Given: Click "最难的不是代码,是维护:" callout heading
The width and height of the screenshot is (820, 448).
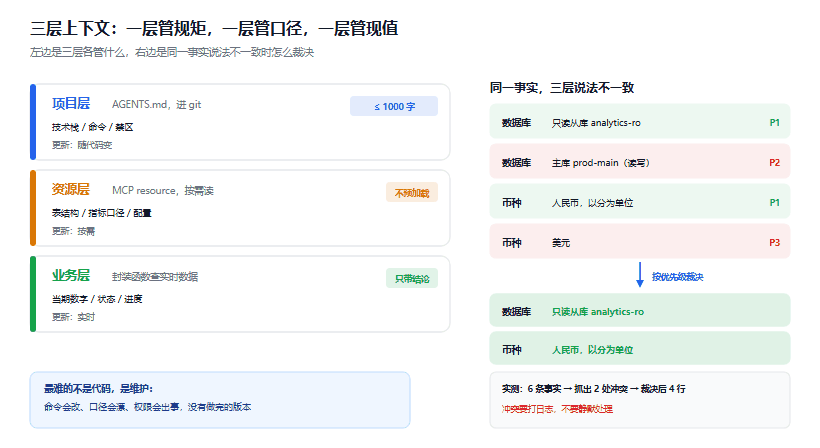Looking at the screenshot, I should 98,388.
